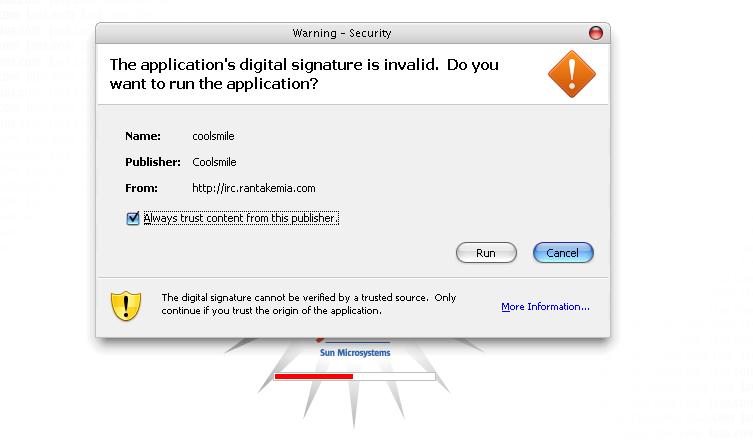Viewport: 753px width, 442px height.
Task: Click the 'Always trust content from this publisher' label
Action: [240, 218]
